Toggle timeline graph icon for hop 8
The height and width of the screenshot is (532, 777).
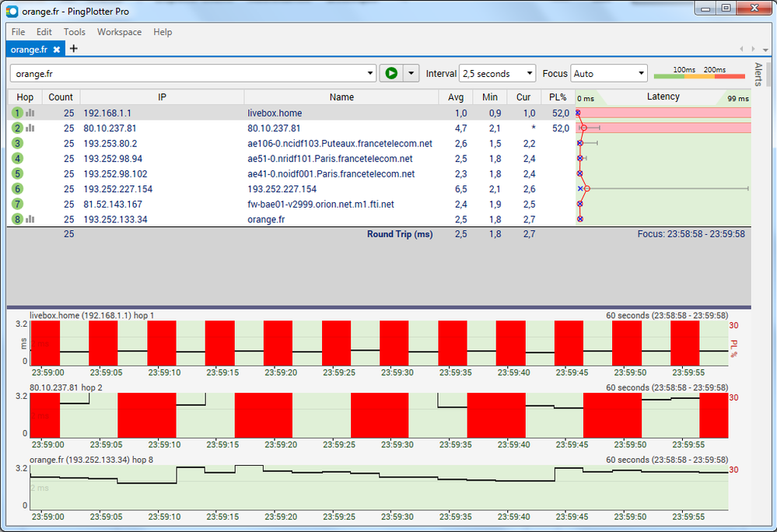tap(30, 219)
